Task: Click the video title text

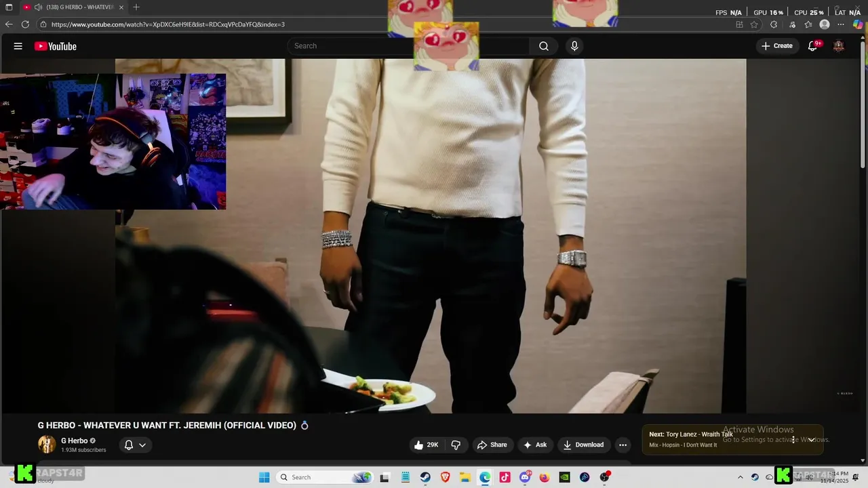Action: tap(167, 425)
